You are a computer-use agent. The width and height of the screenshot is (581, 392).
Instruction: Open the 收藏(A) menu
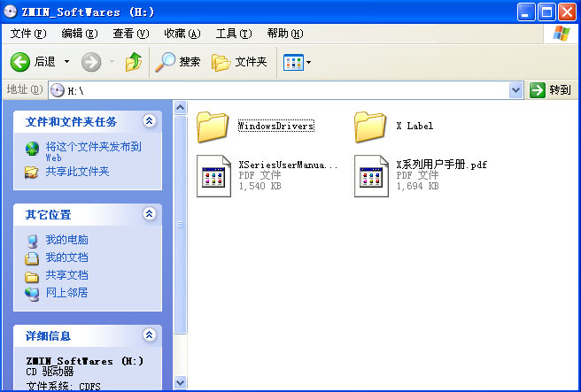[x=182, y=34]
